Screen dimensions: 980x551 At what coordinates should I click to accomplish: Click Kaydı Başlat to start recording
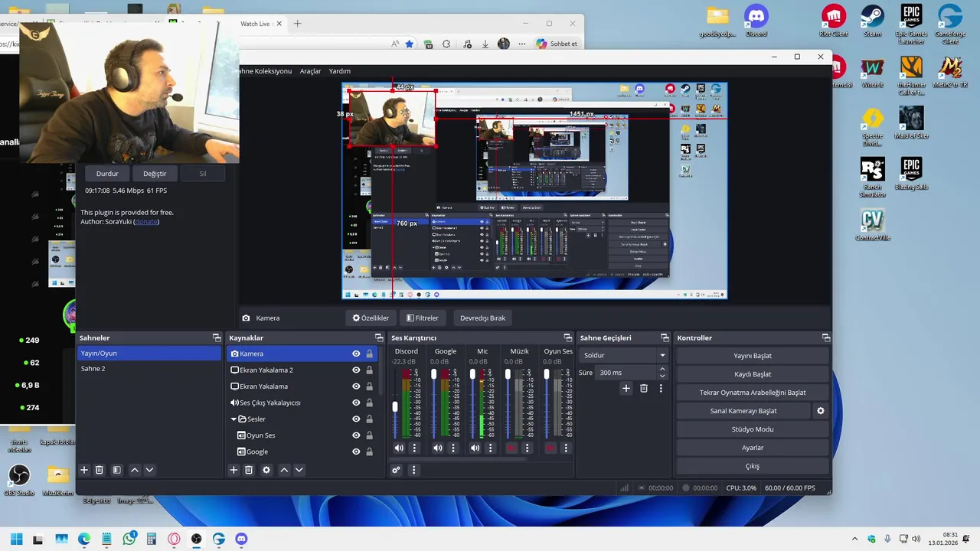click(753, 374)
